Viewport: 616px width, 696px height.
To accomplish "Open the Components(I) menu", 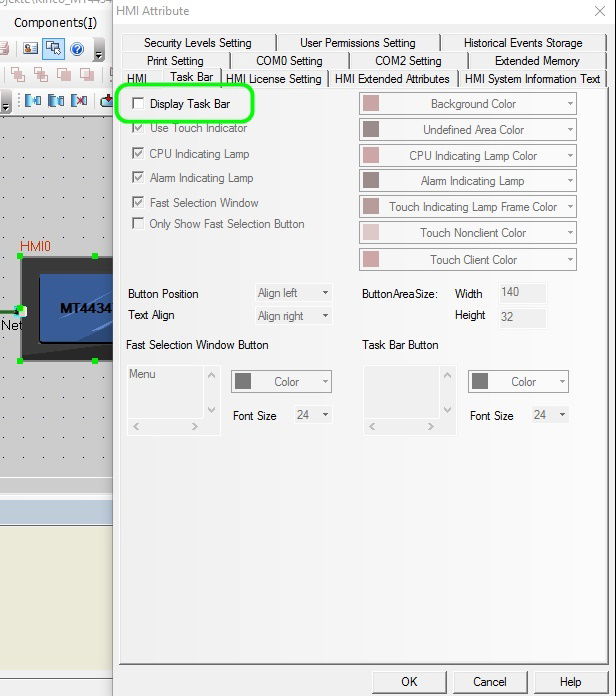I will [55, 23].
